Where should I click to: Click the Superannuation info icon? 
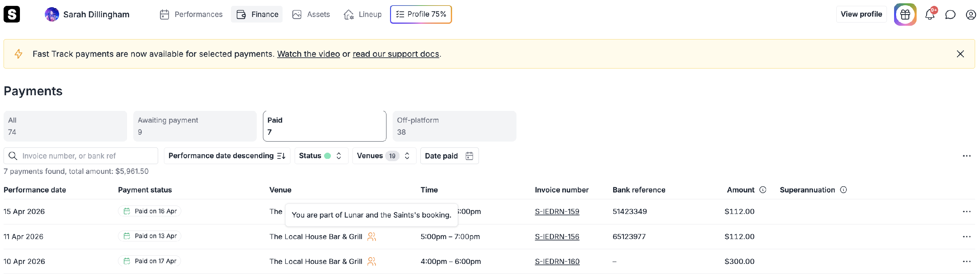[843, 190]
